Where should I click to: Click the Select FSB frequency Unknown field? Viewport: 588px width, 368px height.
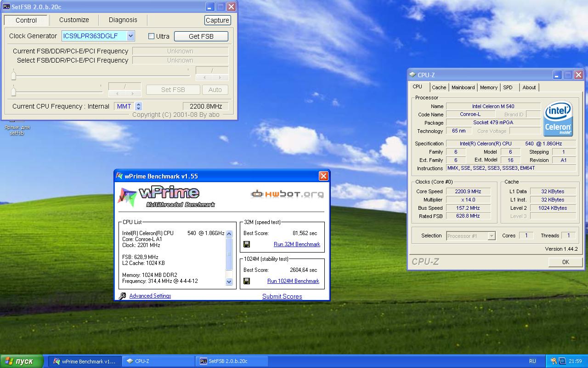(x=180, y=60)
